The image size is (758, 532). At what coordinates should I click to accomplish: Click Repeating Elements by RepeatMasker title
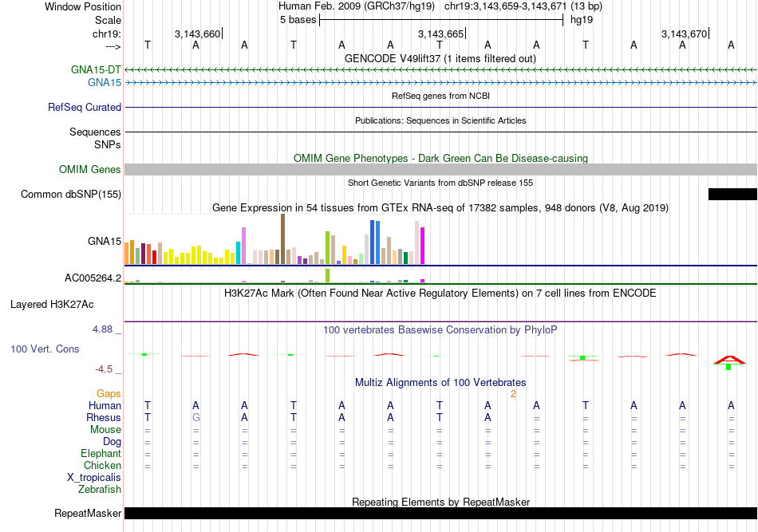pos(440,502)
